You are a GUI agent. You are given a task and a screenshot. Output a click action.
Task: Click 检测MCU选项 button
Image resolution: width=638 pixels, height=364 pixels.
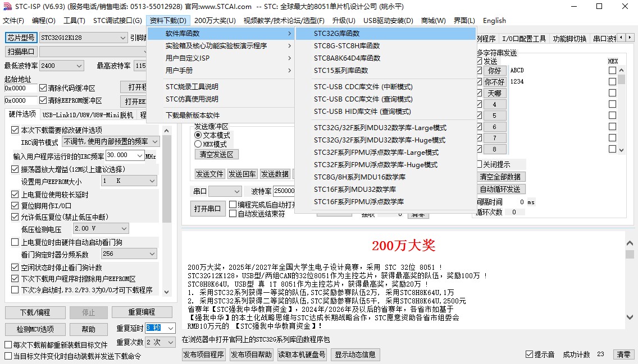(35, 329)
